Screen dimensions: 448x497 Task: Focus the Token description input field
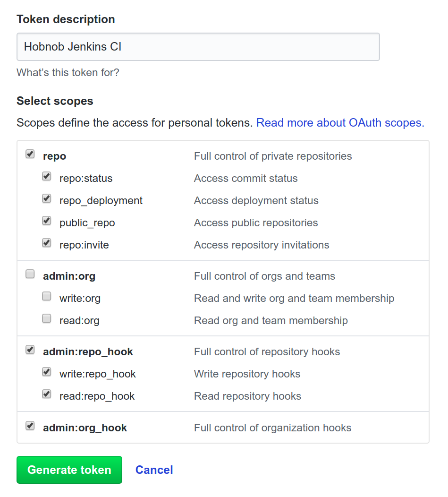pyautogui.click(x=198, y=47)
